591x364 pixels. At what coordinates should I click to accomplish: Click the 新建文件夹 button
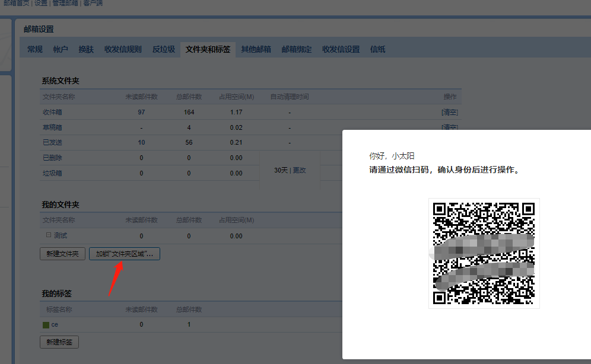tap(63, 254)
